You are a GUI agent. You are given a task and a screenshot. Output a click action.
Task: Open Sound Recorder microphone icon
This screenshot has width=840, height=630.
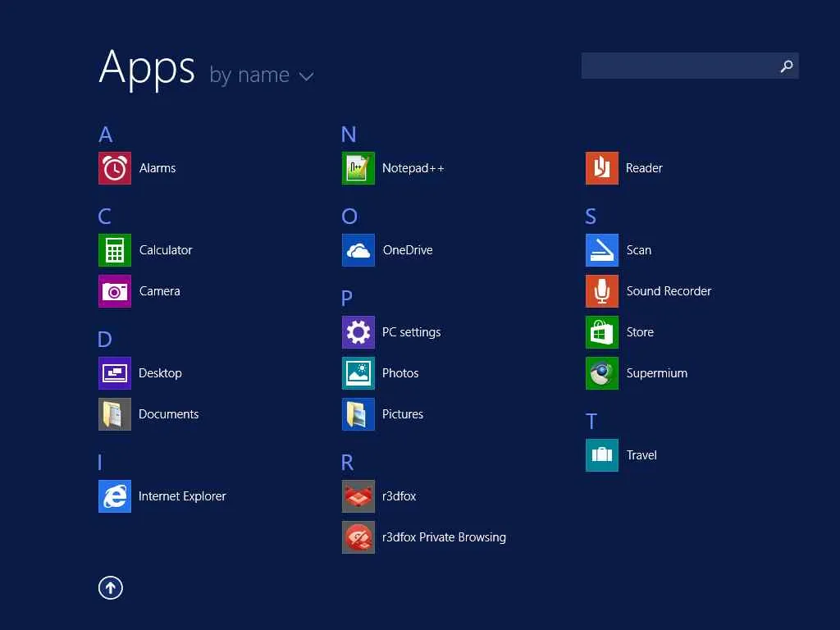coord(602,291)
